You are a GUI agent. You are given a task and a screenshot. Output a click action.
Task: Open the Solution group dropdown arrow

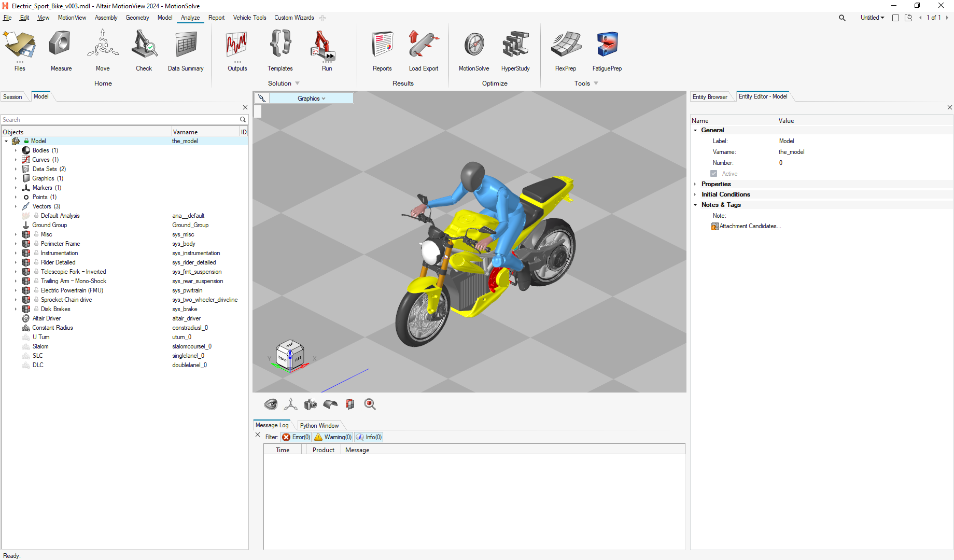click(x=297, y=83)
